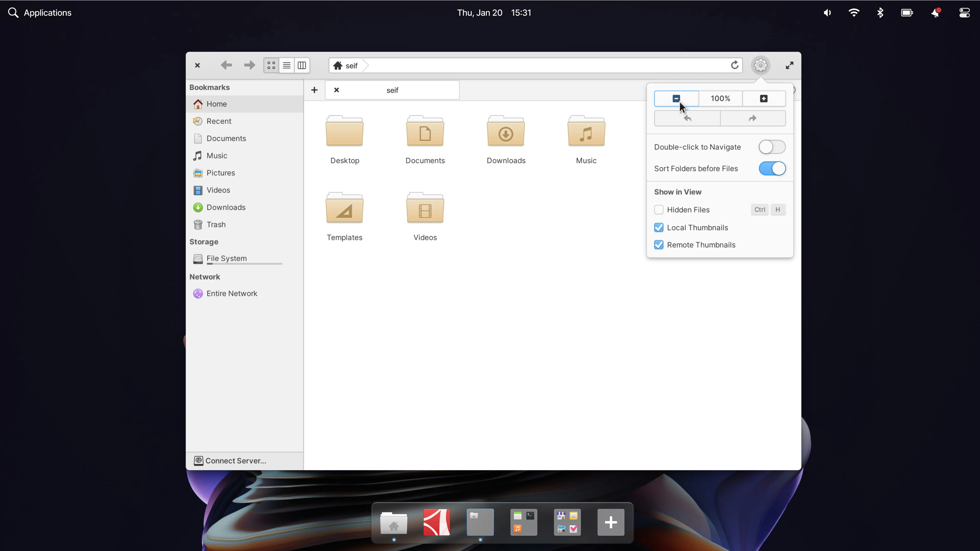980x551 pixels.
Task: Open Trash in the sidebar
Action: point(216,224)
